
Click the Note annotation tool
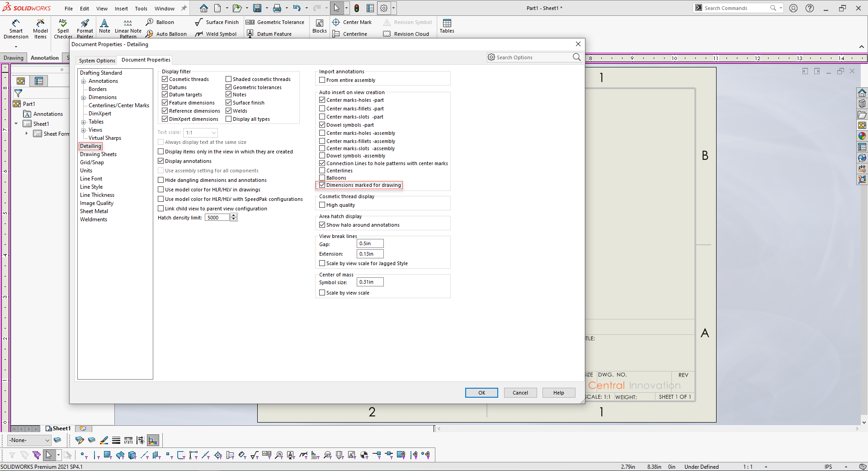tap(104, 26)
